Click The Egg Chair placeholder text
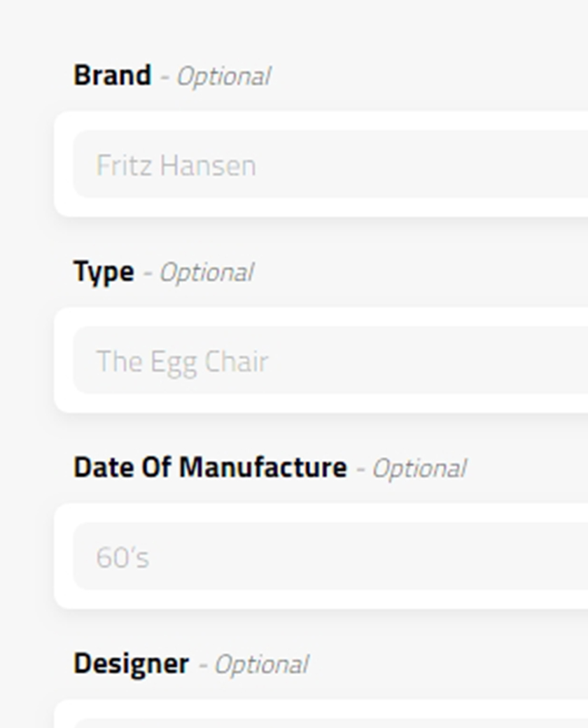Image resolution: width=588 pixels, height=728 pixels. click(182, 362)
